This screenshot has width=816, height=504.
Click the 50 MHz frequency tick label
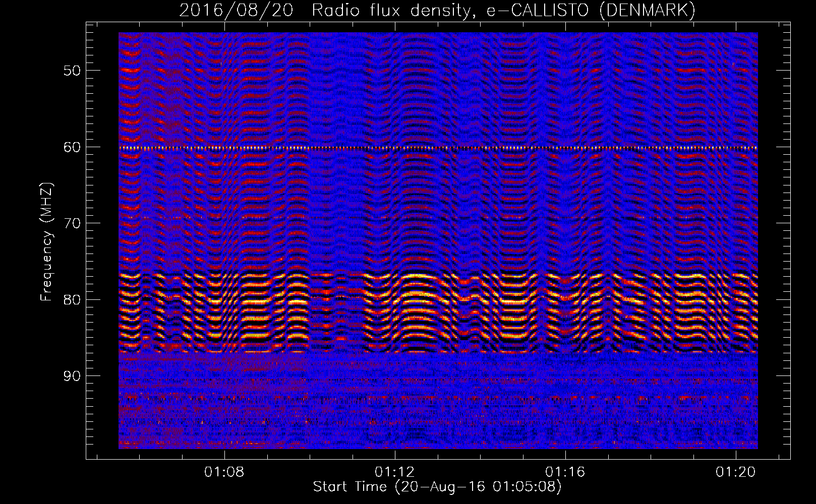72,71
